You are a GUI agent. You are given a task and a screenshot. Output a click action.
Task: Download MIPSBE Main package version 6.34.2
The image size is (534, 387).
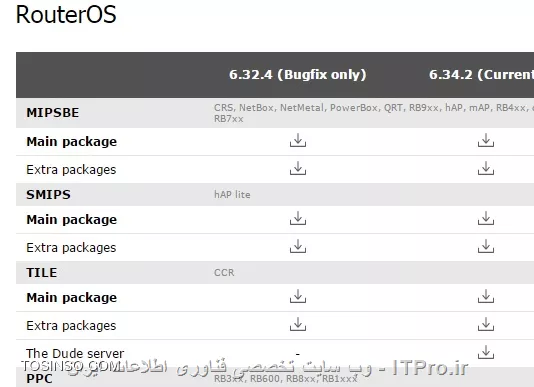coord(486,140)
